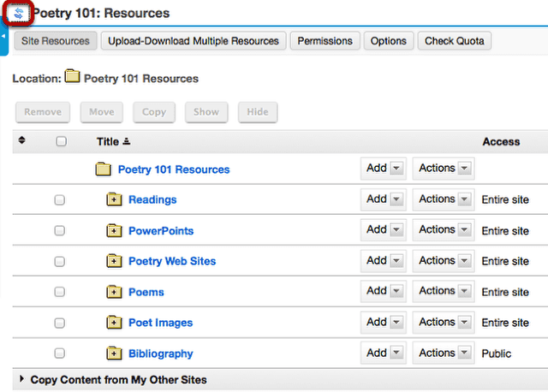Click the Poetry Web Sites folder icon
Image resolution: width=548 pixels, height=392 pixels.
pos(114,261)
